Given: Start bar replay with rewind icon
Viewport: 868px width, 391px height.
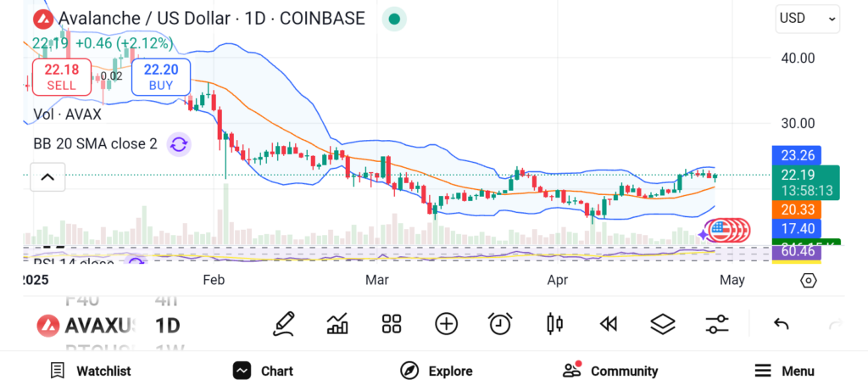Looking at the screenshot, I should [x=608, y=323].
